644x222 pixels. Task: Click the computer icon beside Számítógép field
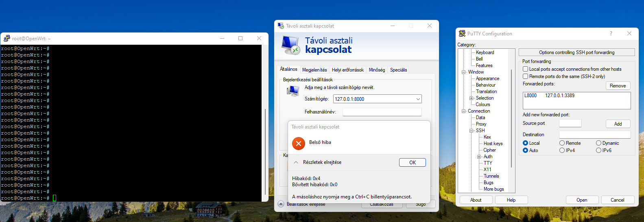click(293, 91)
